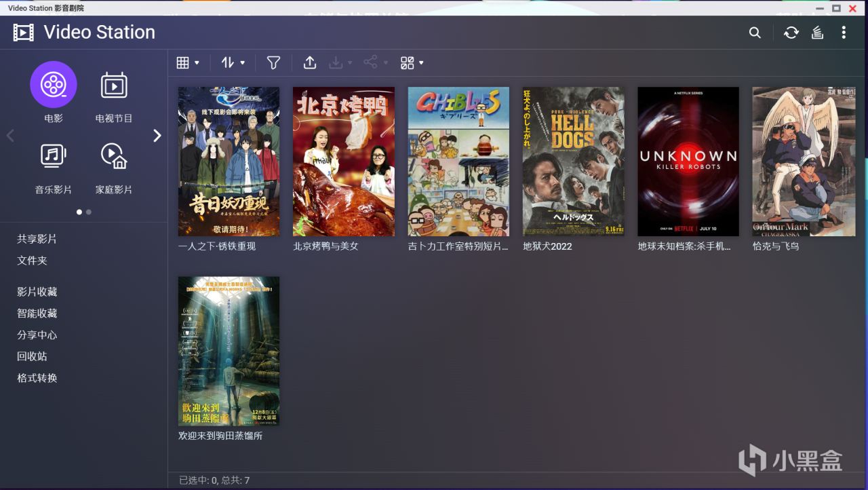Go to the next category page arrow
The width and height of the screenshot is (868, 490).
point(157,136)
